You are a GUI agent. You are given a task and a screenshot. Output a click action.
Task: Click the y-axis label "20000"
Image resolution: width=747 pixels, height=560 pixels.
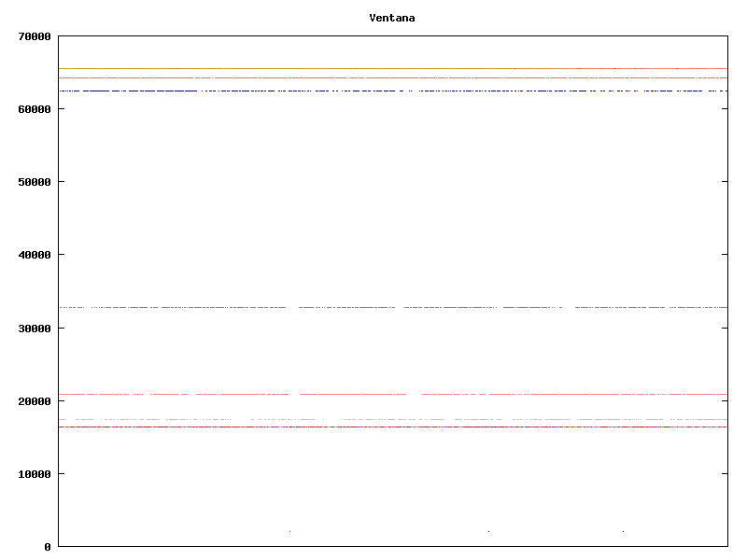click(x=35, y=401)
